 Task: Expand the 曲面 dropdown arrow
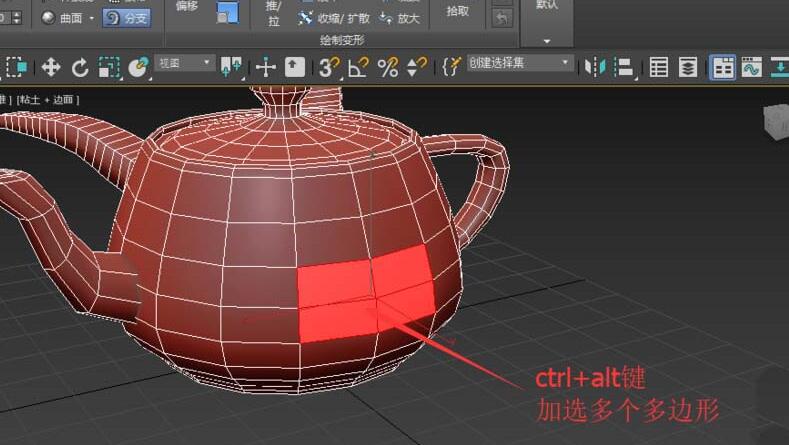coord(92,19)
